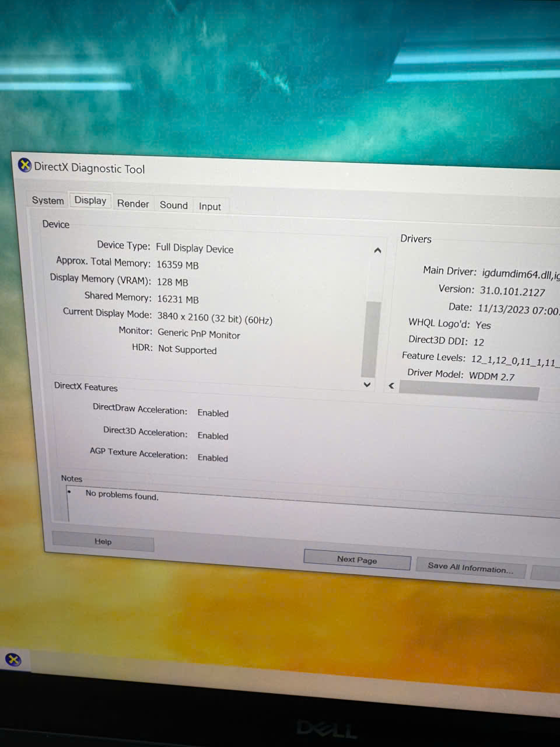Go to the Sound tab
The width and height of the screenshot is (560, 747).
click(174, 205)
